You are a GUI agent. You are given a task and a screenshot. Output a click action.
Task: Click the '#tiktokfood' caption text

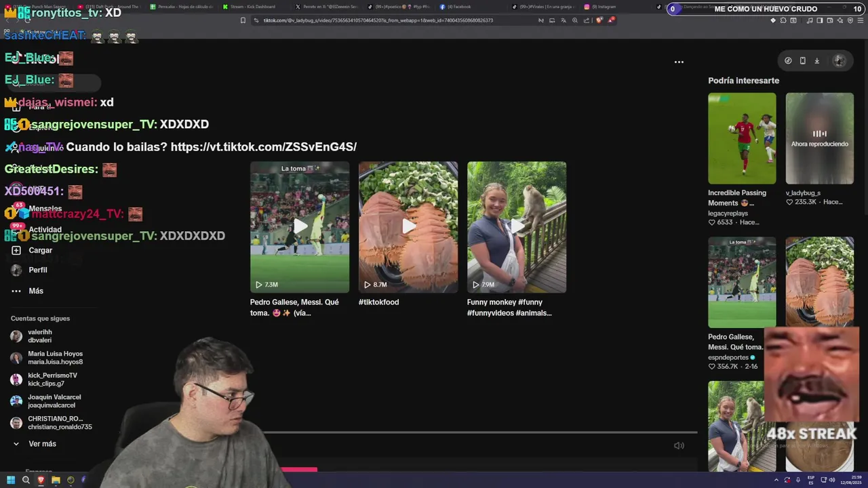click(378, 302)
